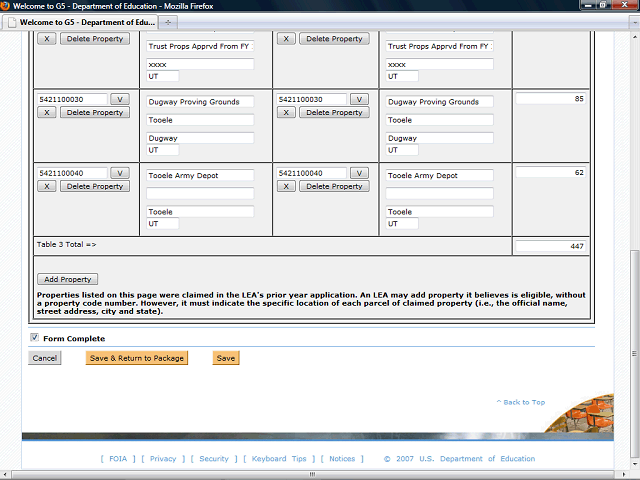Click X button in left Trust Props row
640x480 pixels.
pos(47,39)
